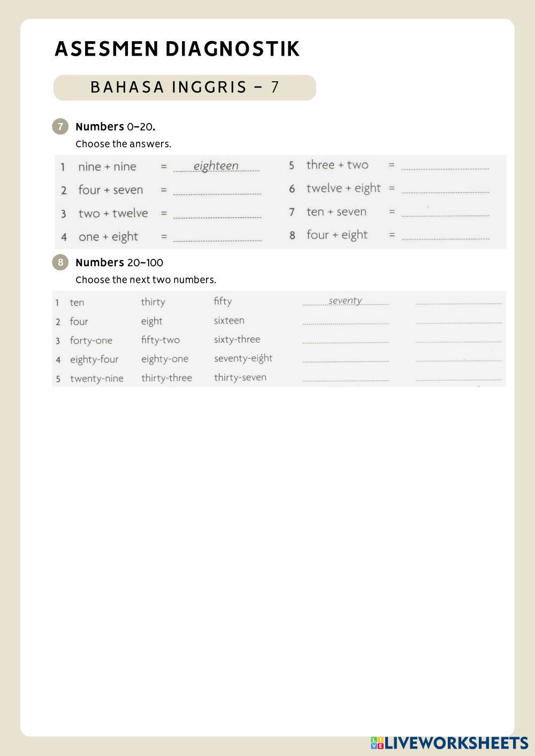Click the answer blank for four + eight
This screenshot has height=756, width=535.
[x=445, y=235]
